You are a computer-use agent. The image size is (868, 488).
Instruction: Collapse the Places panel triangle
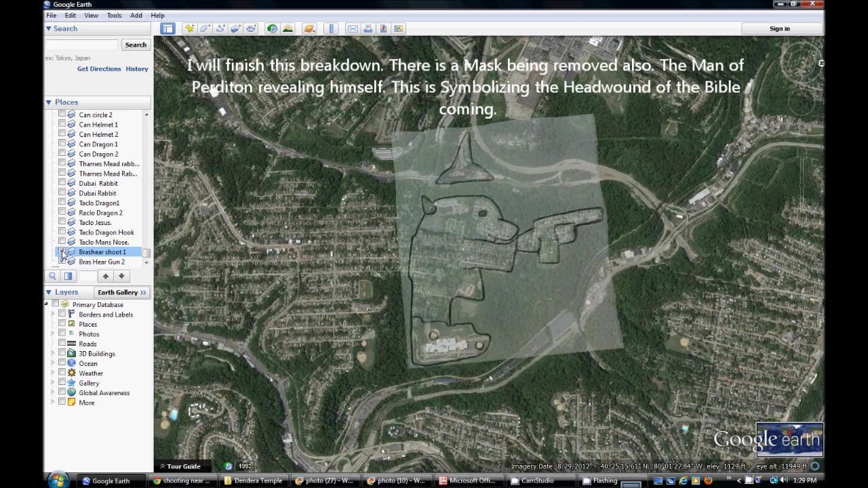click(x=49, y=102)
